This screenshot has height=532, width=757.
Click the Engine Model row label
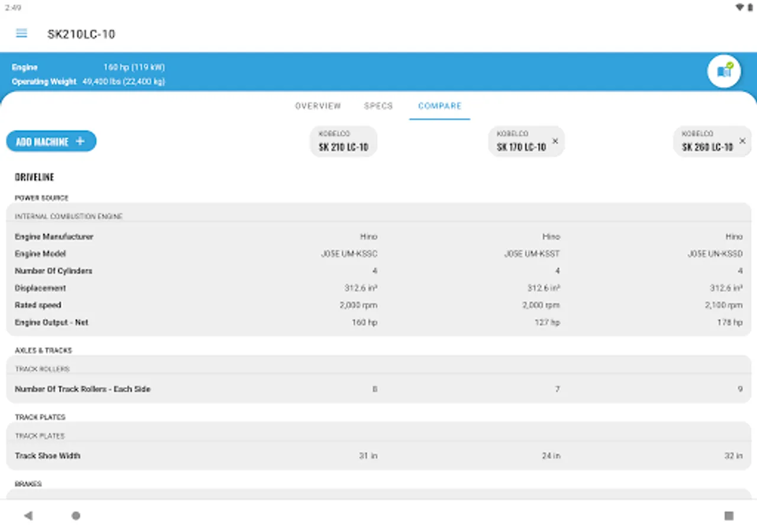coord(40,254)
